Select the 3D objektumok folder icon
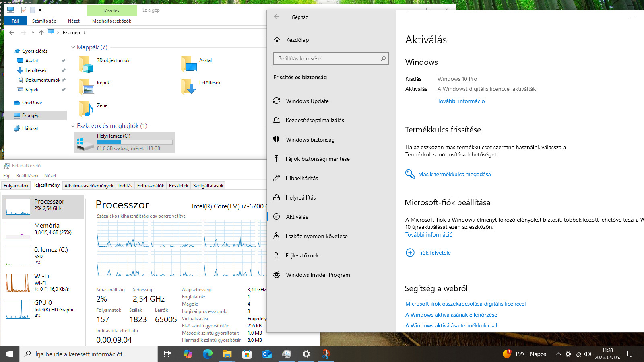This screenshot has width=644, height=362. (86, 64)
